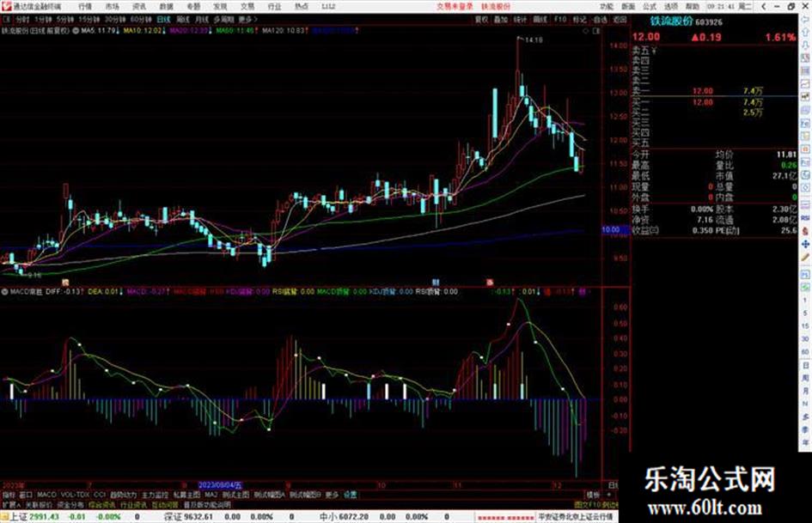Click the pencil drawing sidebar icon

(805, 258)
